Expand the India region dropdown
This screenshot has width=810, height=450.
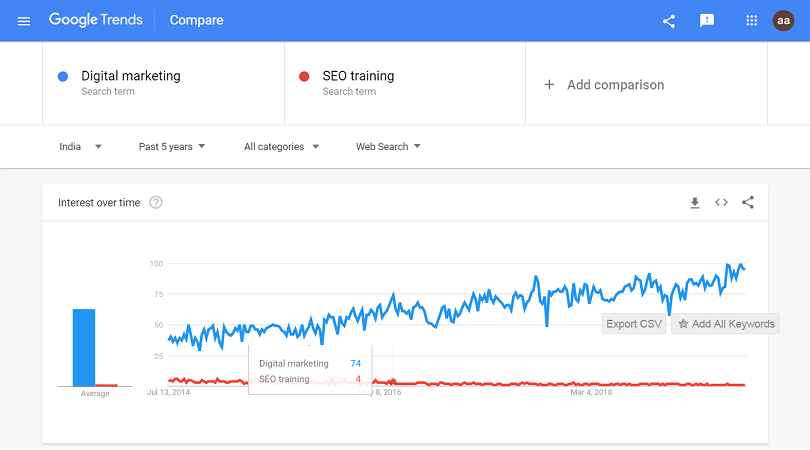point(81,147)
